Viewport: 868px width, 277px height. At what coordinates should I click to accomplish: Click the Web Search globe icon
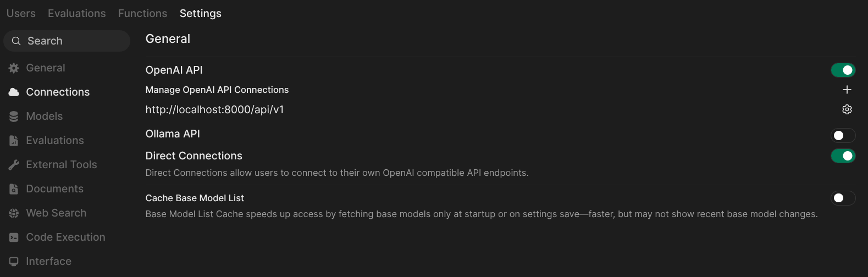(x=14, y=213)
